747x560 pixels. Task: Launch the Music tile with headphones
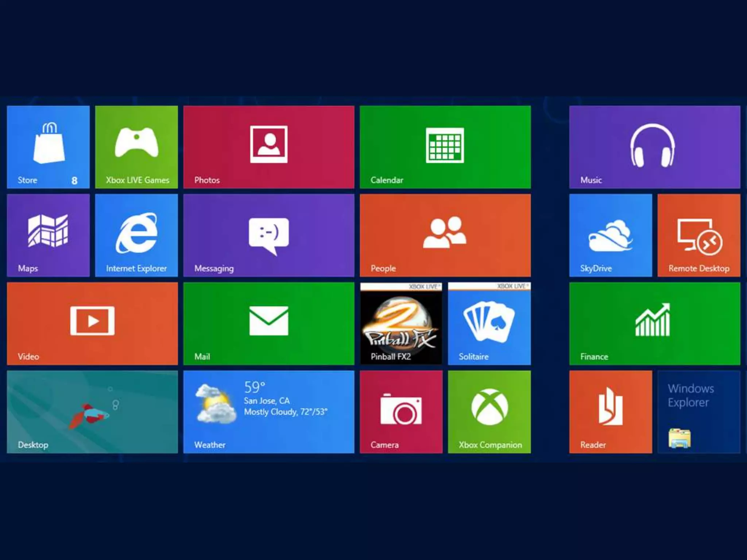(x=655, y=147)
